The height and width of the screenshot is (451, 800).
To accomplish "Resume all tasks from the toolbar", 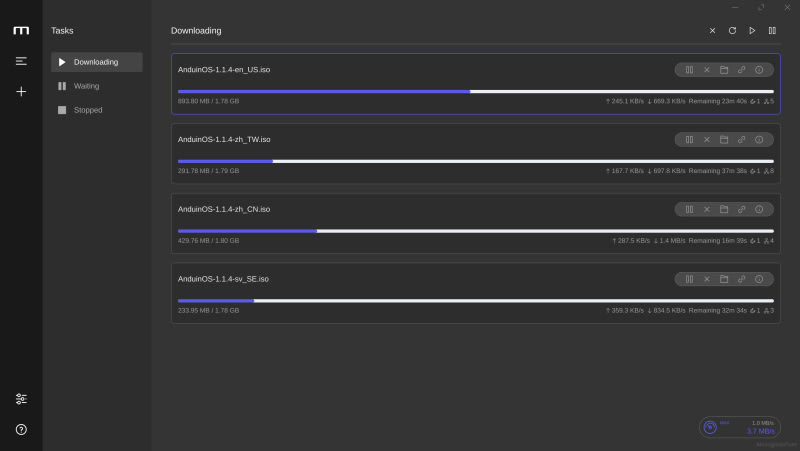I will coord(752,31).
